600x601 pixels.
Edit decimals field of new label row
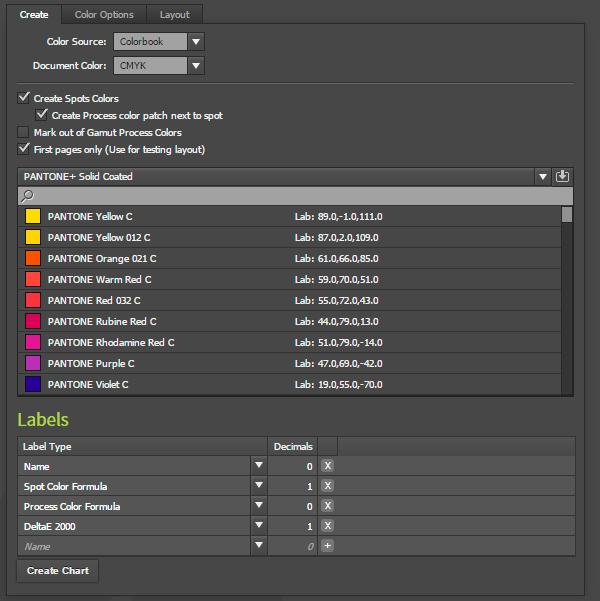pyautogui.click(x=293, y=546)
